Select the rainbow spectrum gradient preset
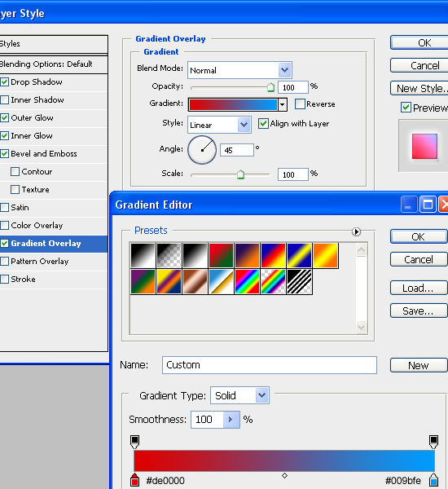 tap(248, 282)
